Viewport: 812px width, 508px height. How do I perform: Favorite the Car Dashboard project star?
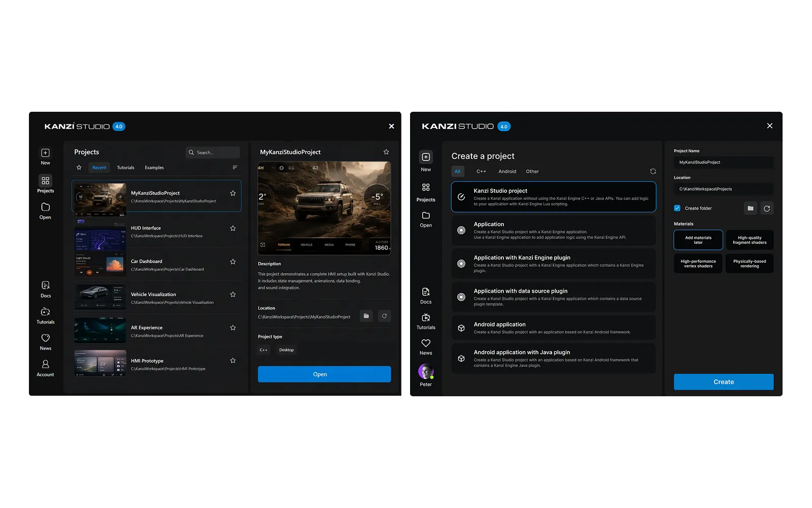(x=233, y=262)
